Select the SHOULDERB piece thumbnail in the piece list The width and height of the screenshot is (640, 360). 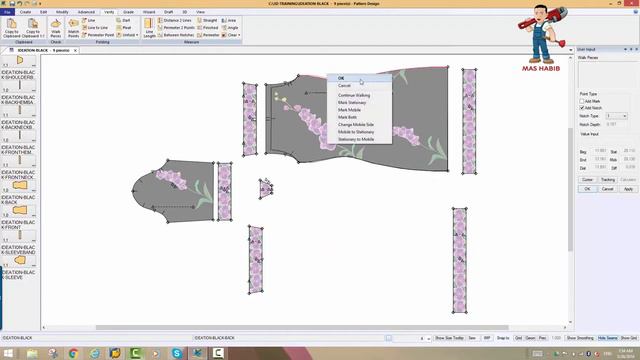tap(19, 61)
